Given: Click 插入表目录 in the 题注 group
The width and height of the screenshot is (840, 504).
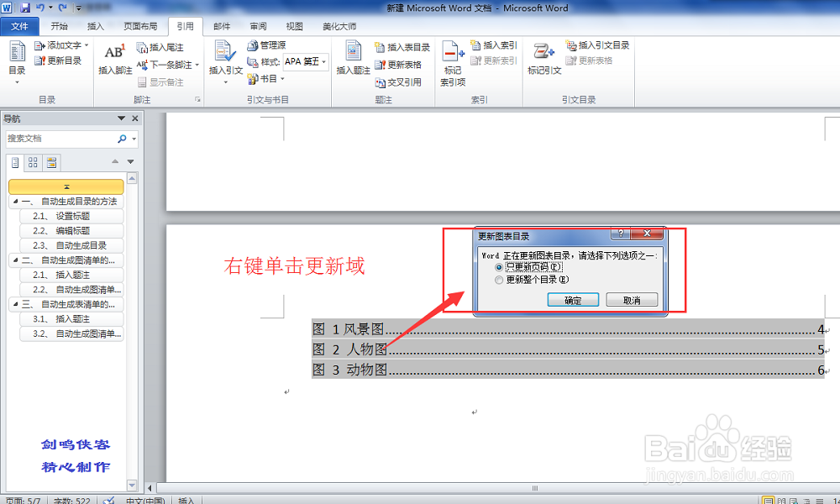Looking at the screenshot, I should 402,48.
